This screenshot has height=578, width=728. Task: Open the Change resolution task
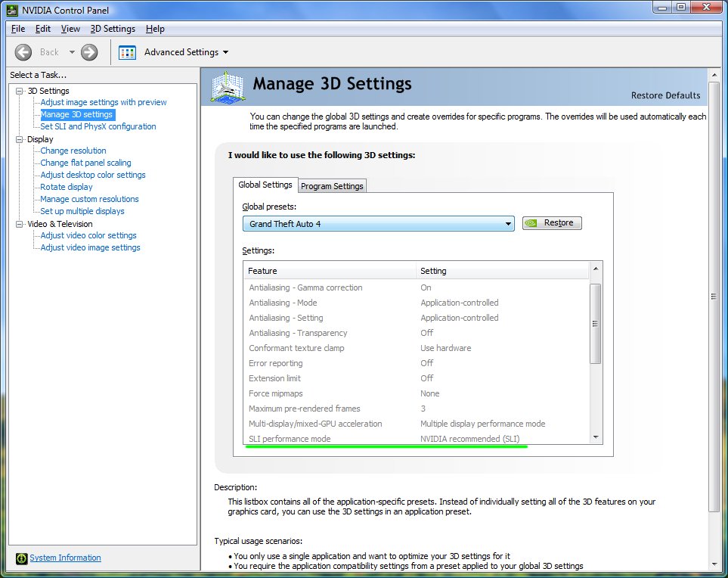click(x=73, y=151)
